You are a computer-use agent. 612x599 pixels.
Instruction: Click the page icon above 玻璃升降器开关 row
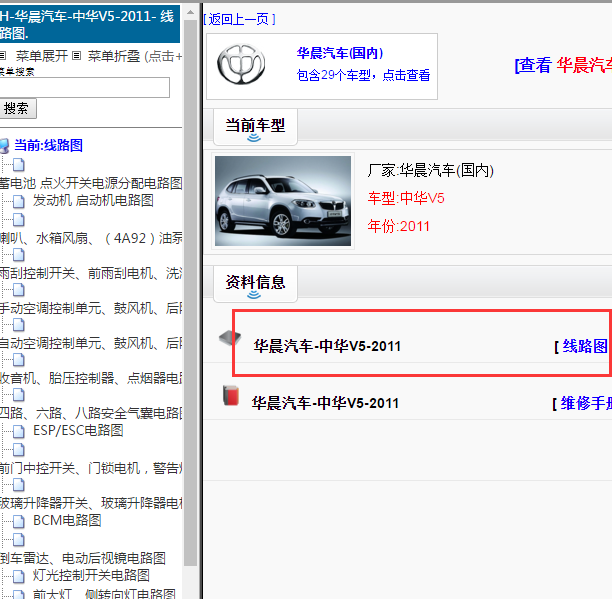18,485
